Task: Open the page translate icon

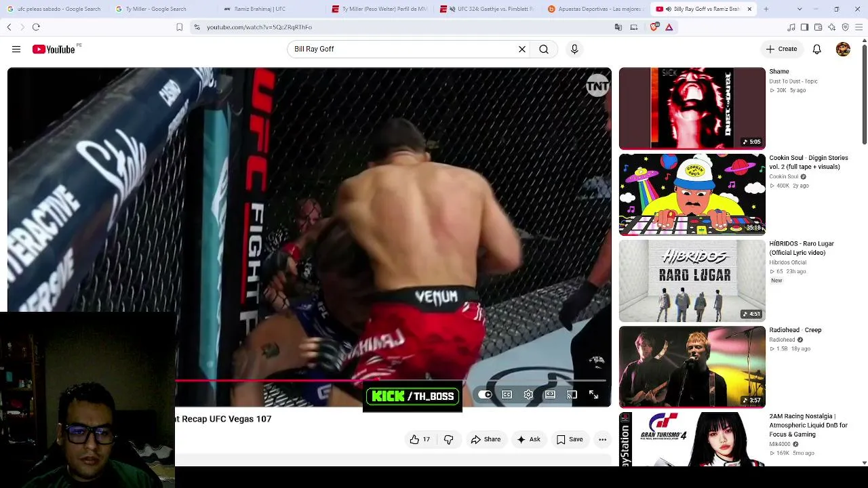Action: (618, 27)
